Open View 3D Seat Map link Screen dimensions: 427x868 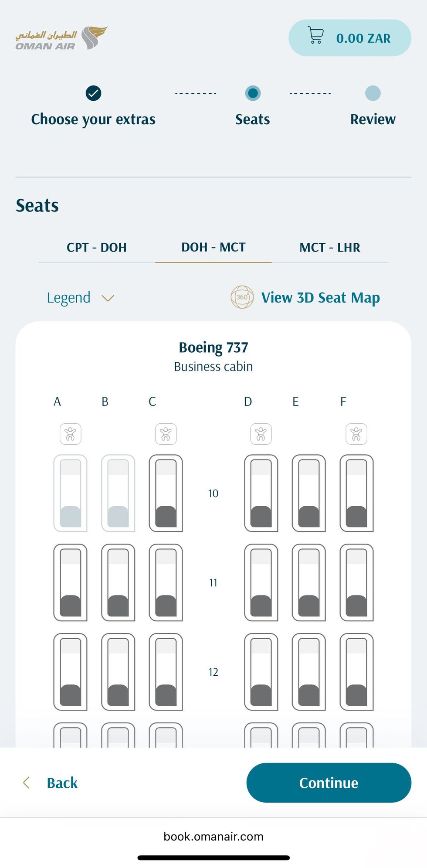pos(320,298)
